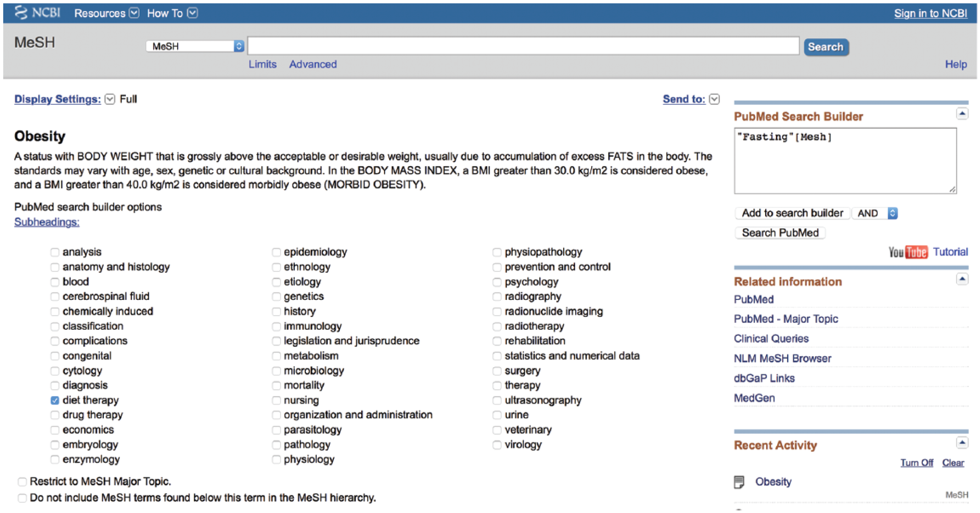
Task: Expand the How To menu
Action: [x=172, y=13]
